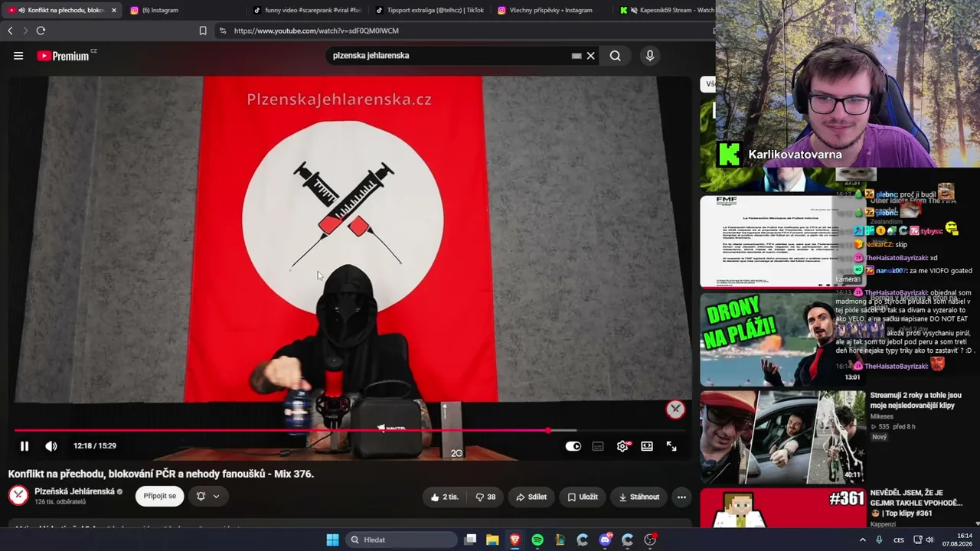Open the 'Mikeses' channel link
The height and width of the screenshot is (551, 980).
pyautogui.click(x=883, y=417)
